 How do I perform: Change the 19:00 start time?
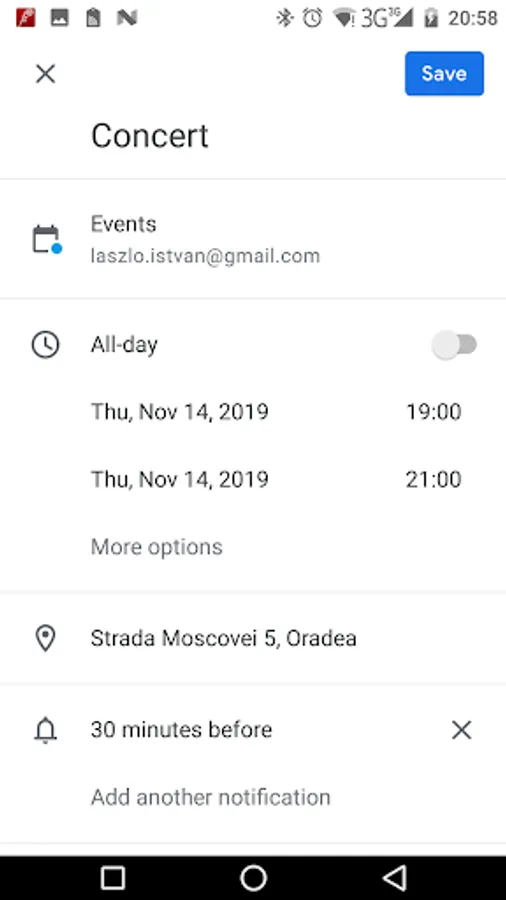pos(433,412)
